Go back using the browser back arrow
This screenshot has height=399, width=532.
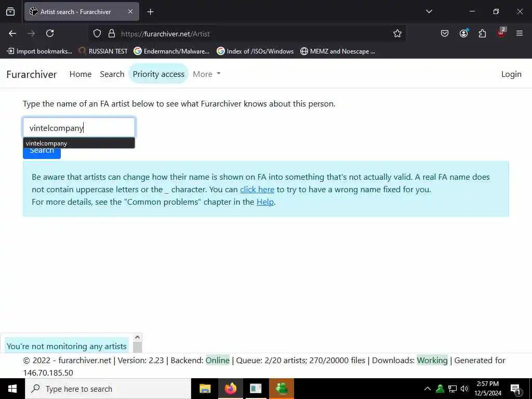tap(12, 33)
